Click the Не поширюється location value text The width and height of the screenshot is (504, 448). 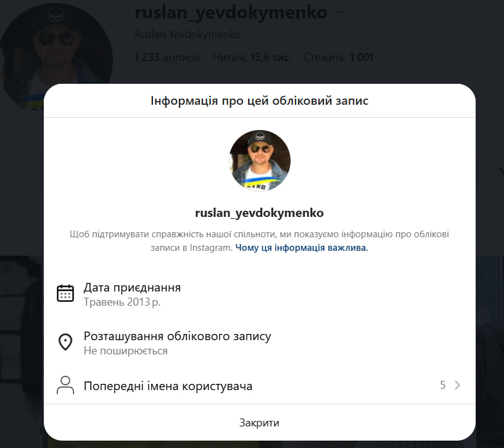click(126, 351)
